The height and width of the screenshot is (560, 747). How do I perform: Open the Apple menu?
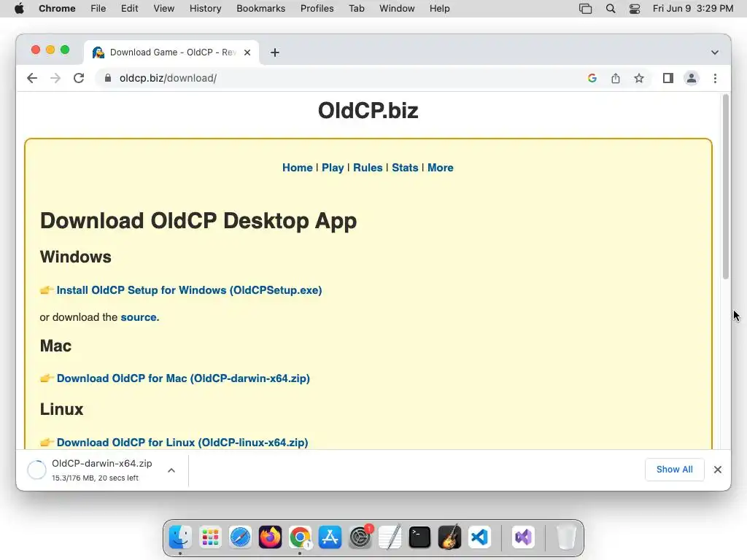click(x=19, y=9)
